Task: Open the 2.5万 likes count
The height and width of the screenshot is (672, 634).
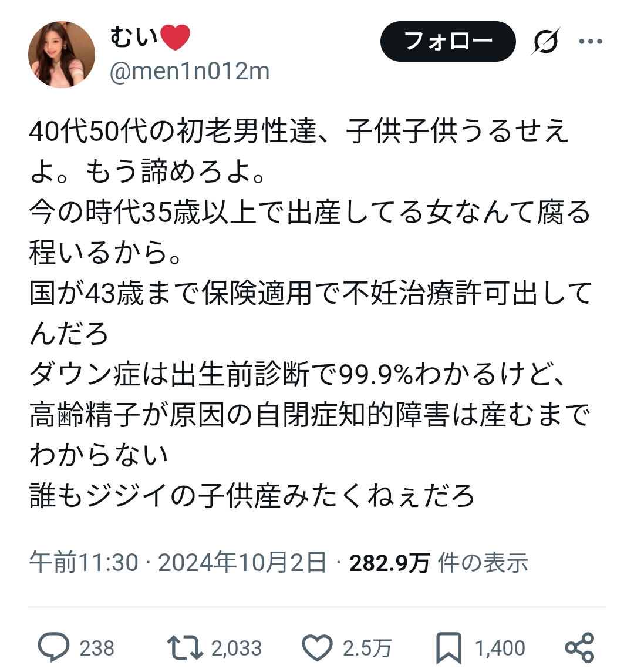Action: click(x=367, y=648)
